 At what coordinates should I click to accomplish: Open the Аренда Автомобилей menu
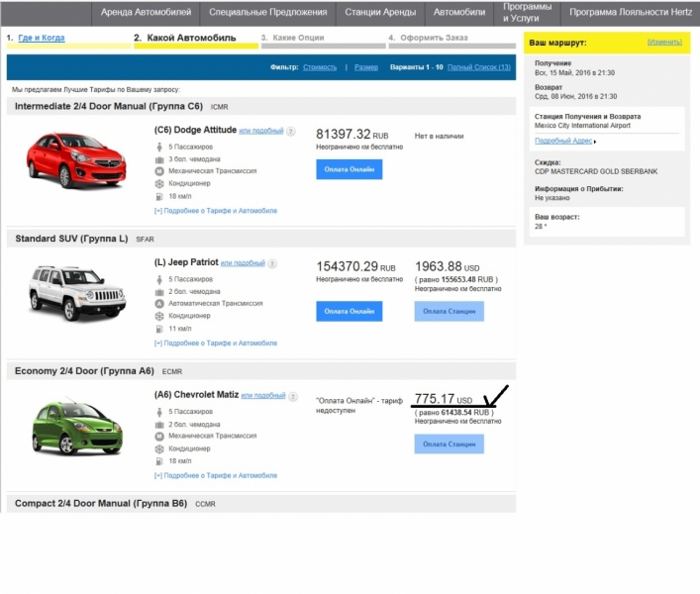point(148,13)
